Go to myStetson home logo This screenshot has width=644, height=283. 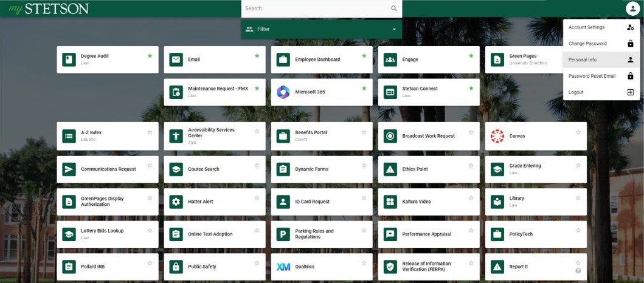[x=49, y=9]
